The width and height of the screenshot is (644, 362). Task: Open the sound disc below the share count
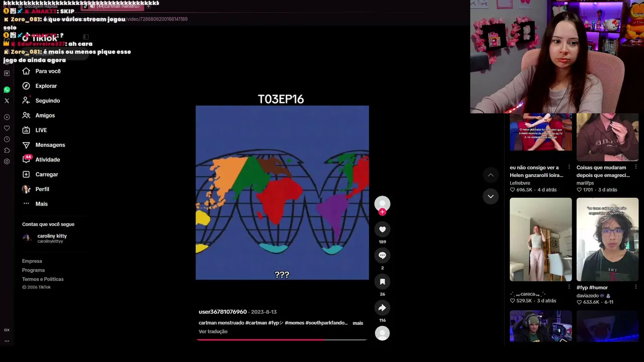coord(382,333)
